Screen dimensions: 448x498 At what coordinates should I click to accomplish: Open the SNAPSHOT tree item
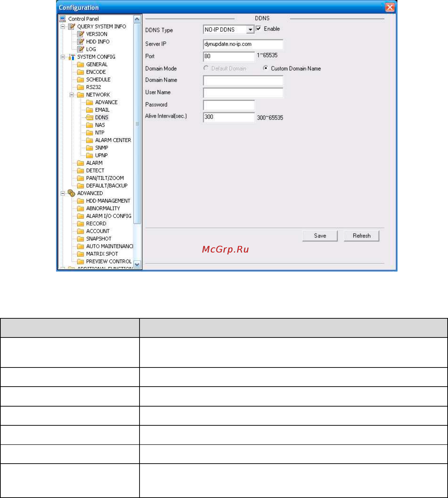coord(99,239)
